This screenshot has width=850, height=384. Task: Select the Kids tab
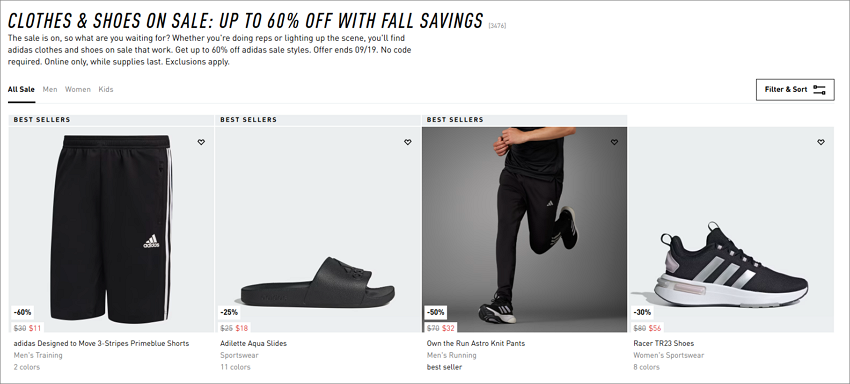tap(106, 89)
